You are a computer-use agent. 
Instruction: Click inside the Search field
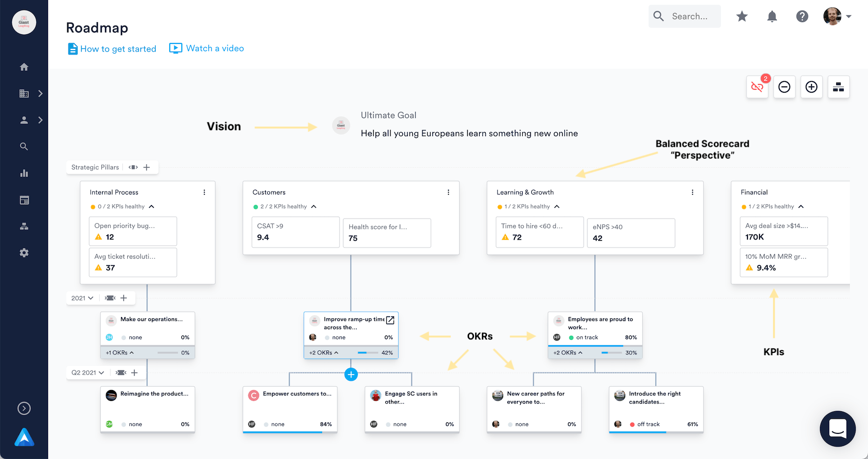click(690, 16)
